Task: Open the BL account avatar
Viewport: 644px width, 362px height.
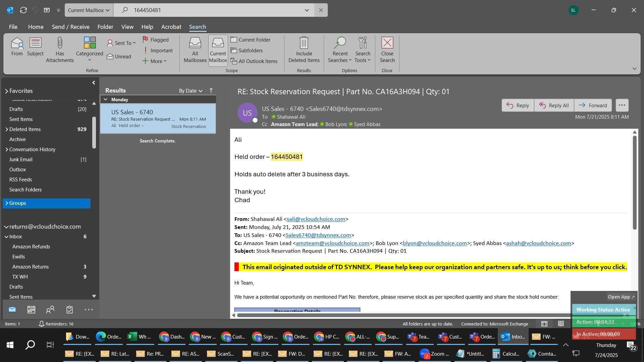Action: pos(573,10)
